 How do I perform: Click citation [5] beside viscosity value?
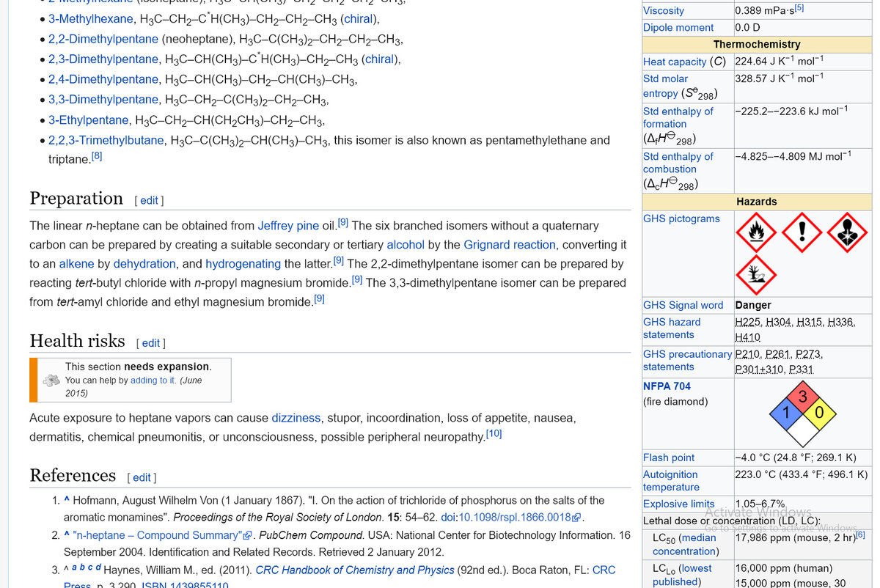pyautogui.click(x=799, y=7)
